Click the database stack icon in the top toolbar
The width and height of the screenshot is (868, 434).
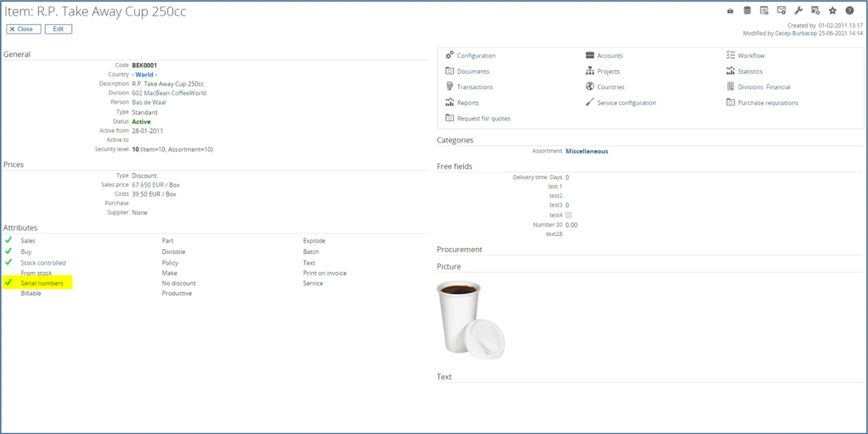click(747, 10)
